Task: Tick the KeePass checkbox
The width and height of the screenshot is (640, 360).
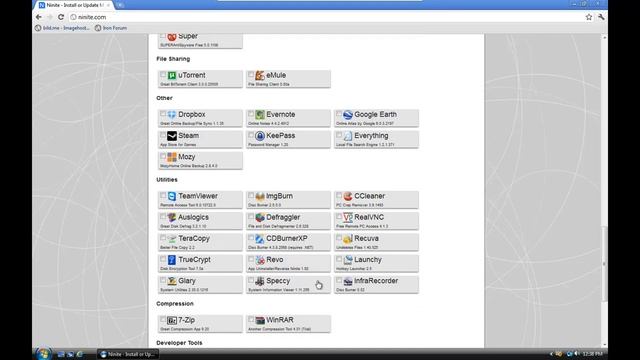Action: (251, 135)
